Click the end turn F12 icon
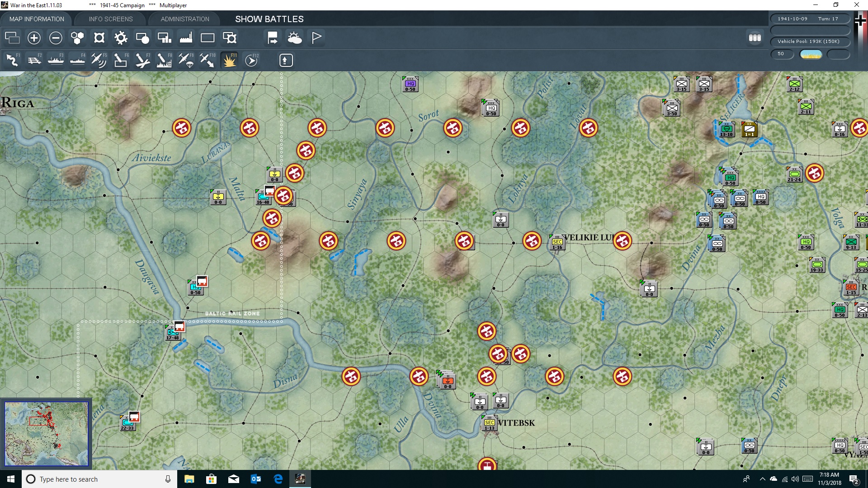Viewport: 868px width, 488px height. click(x=251, y=60)
